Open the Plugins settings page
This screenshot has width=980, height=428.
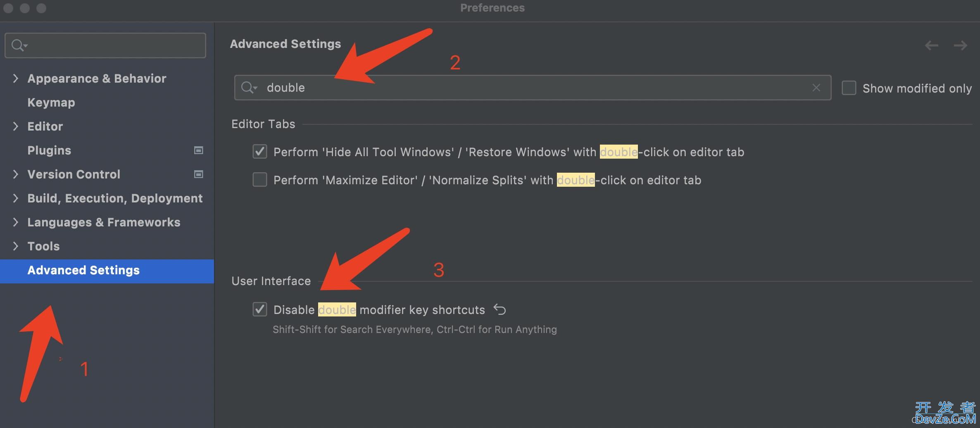[x=49, y=150]
